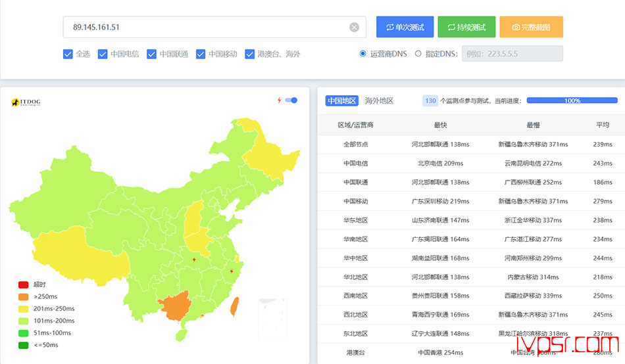Toggle the fast-mode switch above the map

[x=291, y=101]
